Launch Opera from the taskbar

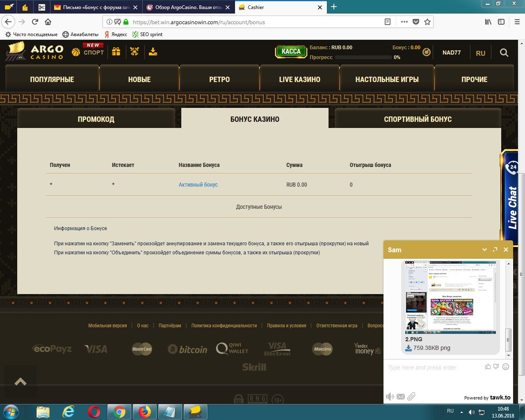coord(94,411)
